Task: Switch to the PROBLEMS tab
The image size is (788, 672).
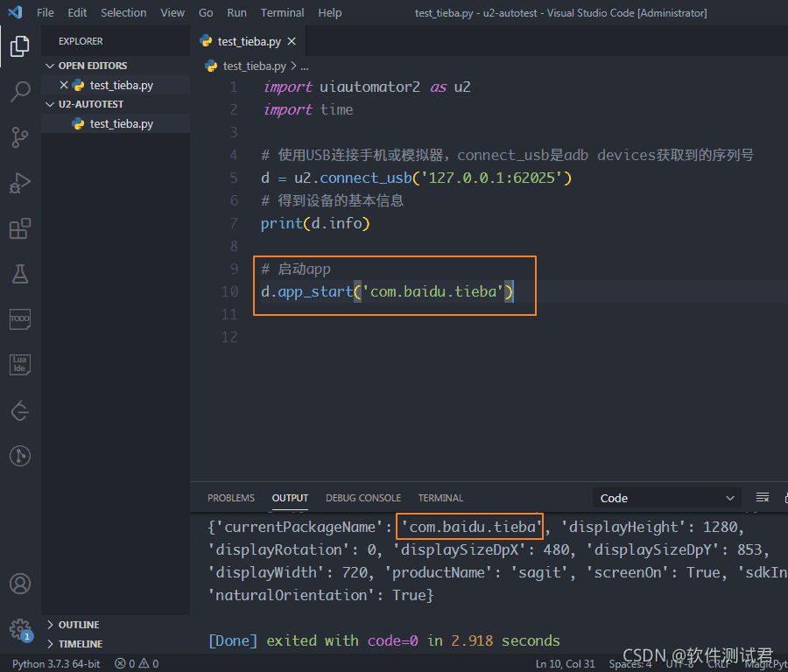Action: click(x=230, y=497)
